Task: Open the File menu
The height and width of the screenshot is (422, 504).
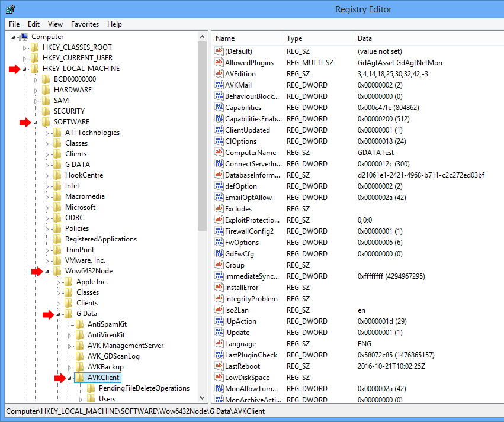Action: [14, 24]
